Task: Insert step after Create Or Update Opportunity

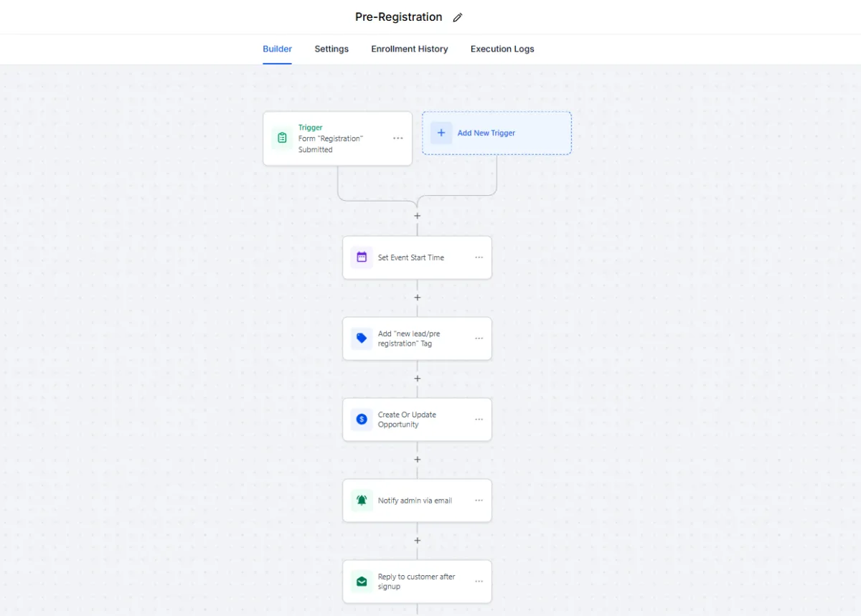Action: [417, 460]
